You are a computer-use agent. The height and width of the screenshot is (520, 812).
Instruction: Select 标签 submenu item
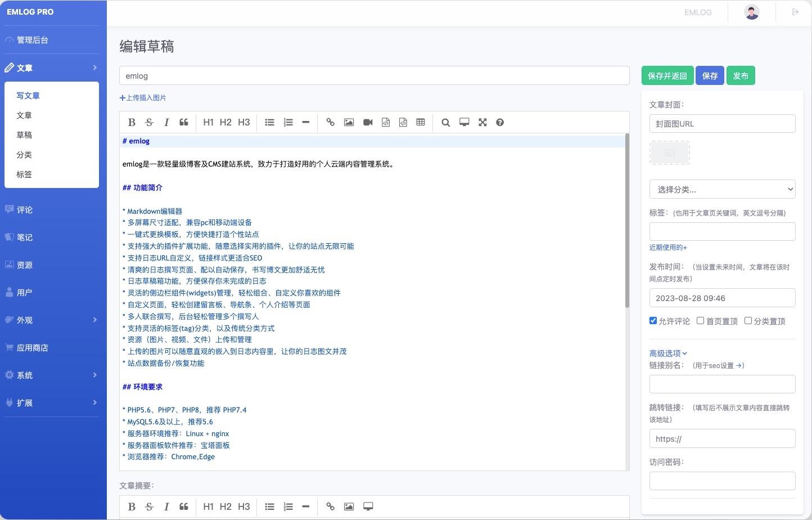click(x=24, y=174)
